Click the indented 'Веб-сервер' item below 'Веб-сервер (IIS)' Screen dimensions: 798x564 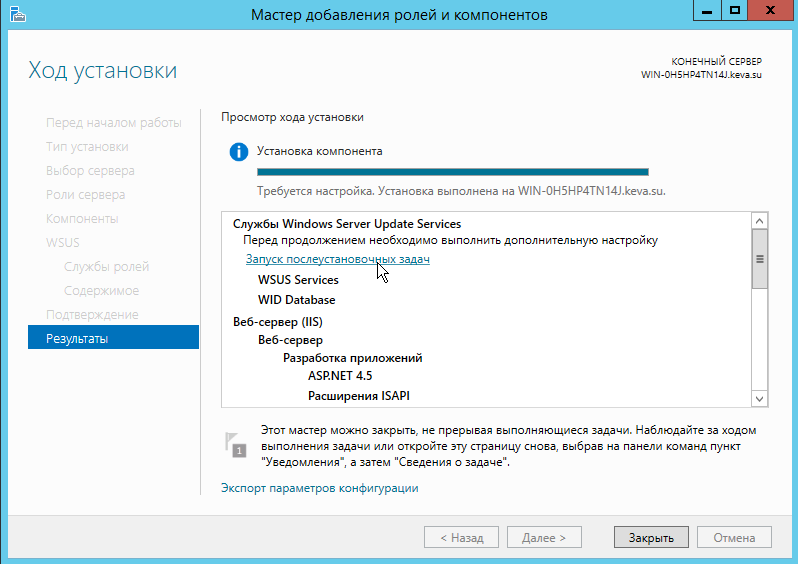[290, 340]
